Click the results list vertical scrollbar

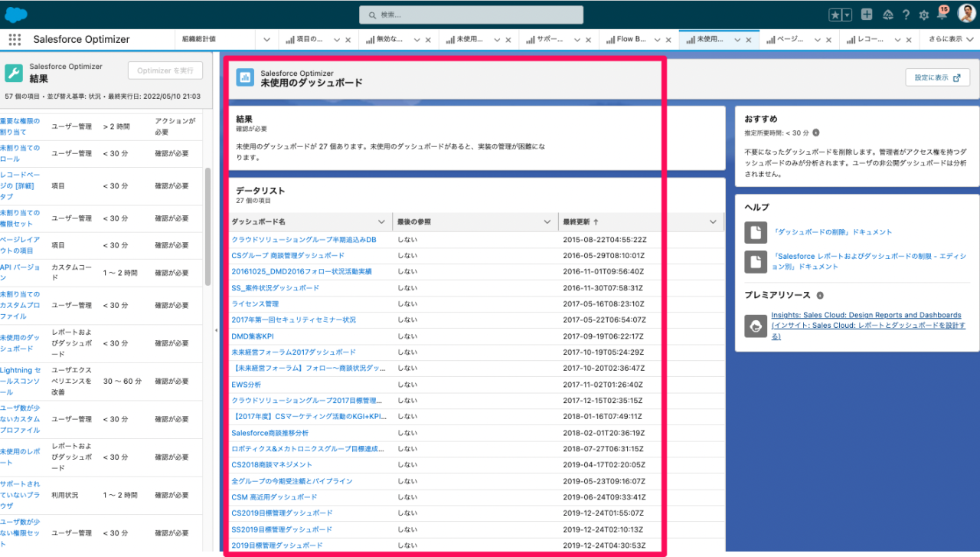pyautogui.click(x=207, y=226)
